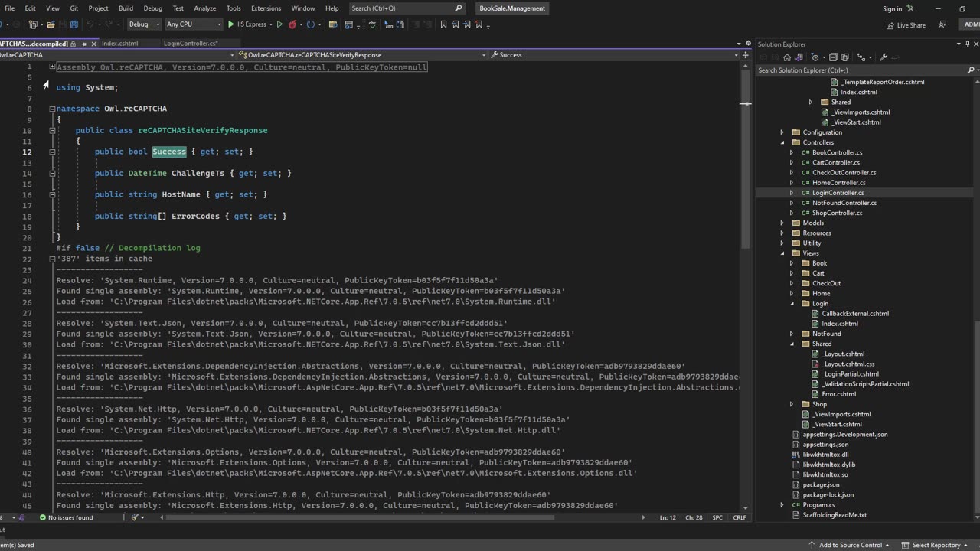Click Switch Views icon in Solution Explorer
Viewport: 980px width, 551px height.
(799, 57)
